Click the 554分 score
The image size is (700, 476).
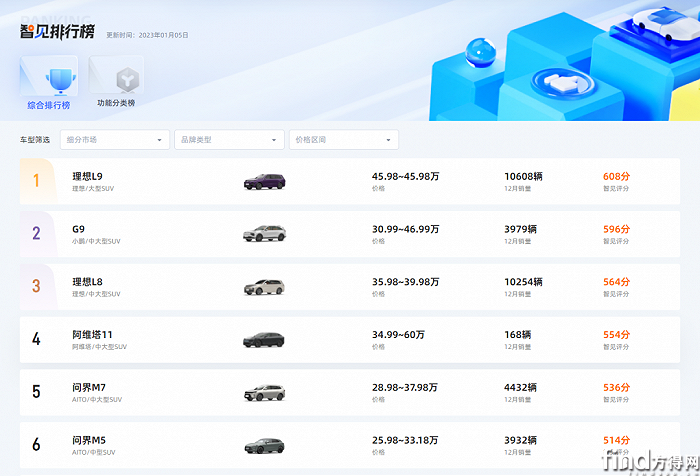[x=617, y=334]
